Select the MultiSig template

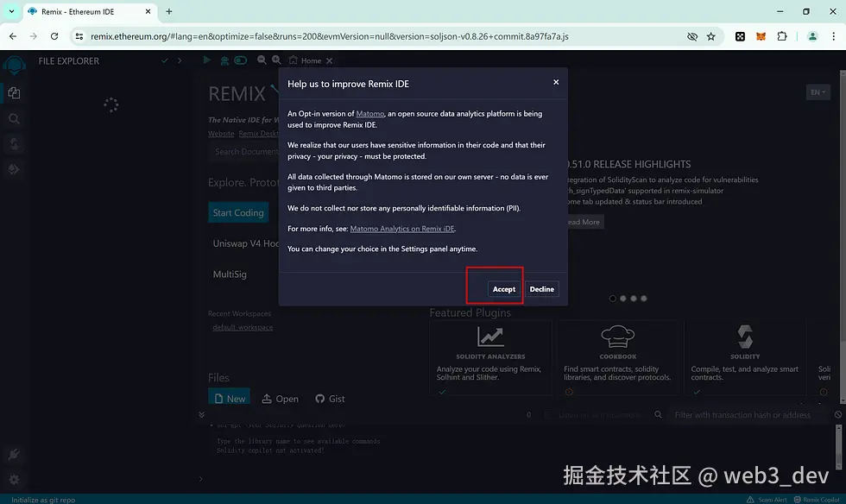(230, 274)
